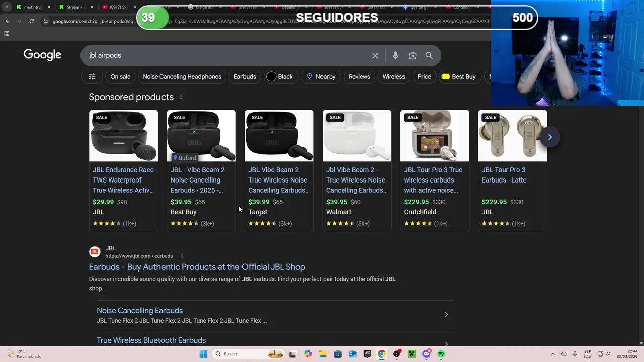The width and height of the screenshot is (644, 362).
Task: Open site information icon in address bar
Action: pyautogui.click(x=46, y=21)
